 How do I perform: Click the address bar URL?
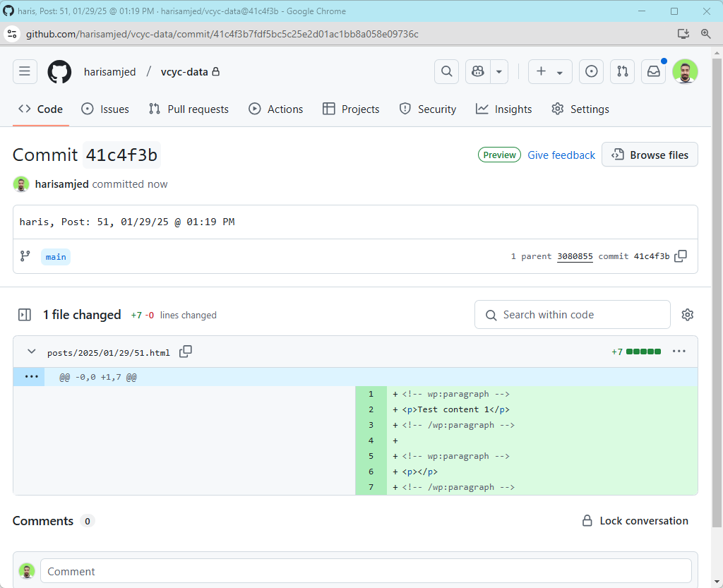pyautogui.click(x=222, y=34)
